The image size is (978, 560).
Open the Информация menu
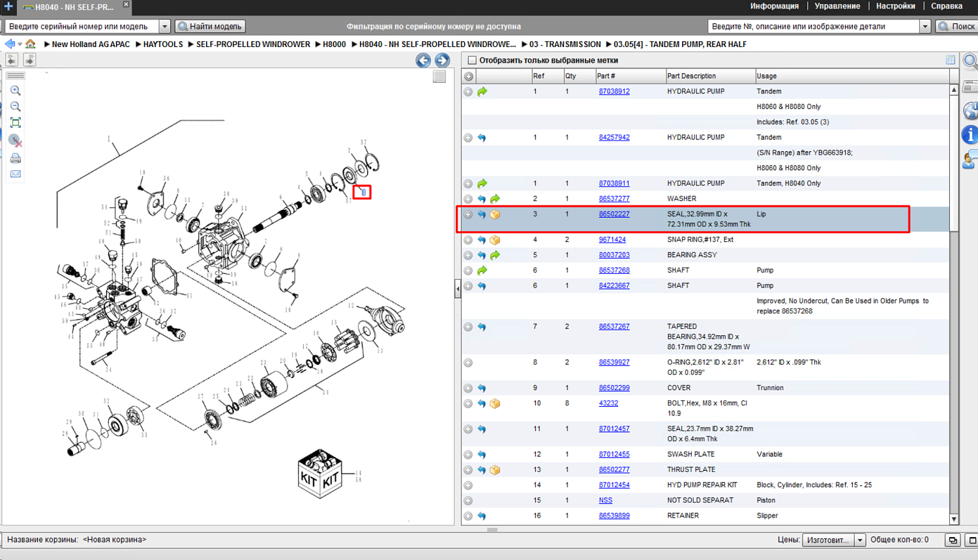coord(775,6)
